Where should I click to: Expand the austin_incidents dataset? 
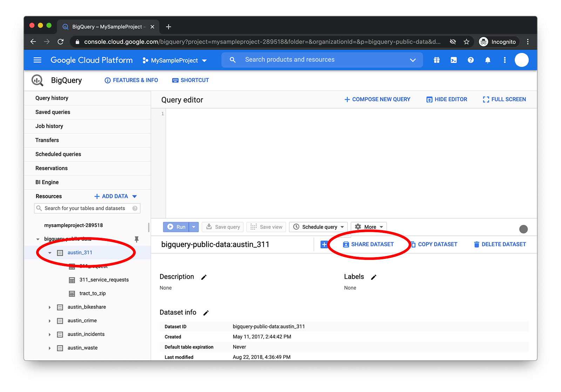coord(50,335)
